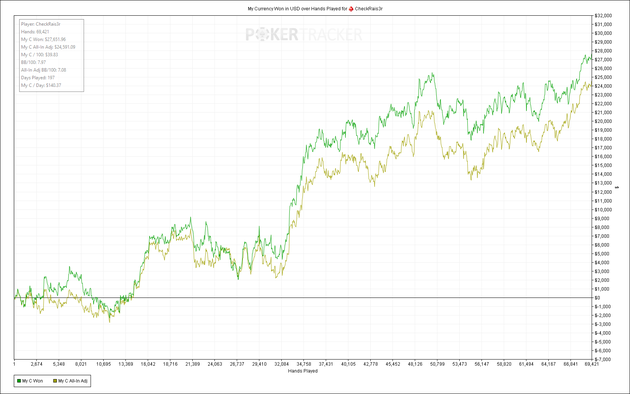Select the 'My C All-In Adj' legend label
The width and height of the screenshot is (630, 394).
click(x=73, y=381)
